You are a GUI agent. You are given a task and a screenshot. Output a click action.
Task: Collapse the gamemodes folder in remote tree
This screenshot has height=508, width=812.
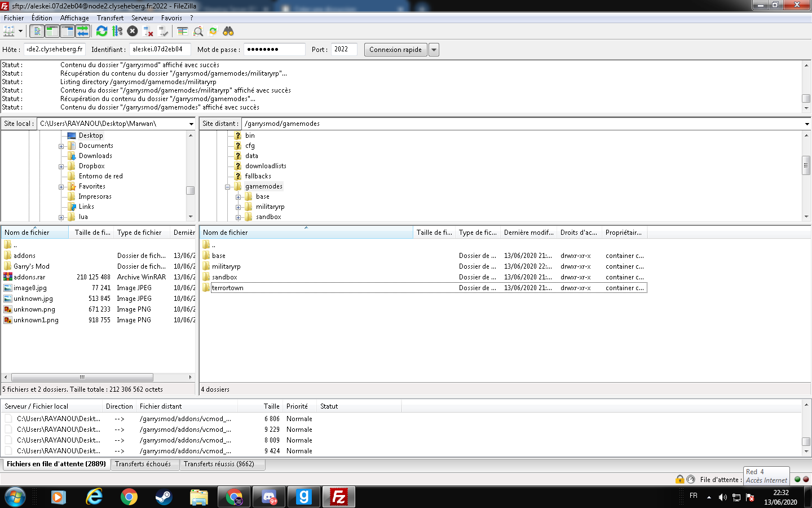click(x=227, y=187)
